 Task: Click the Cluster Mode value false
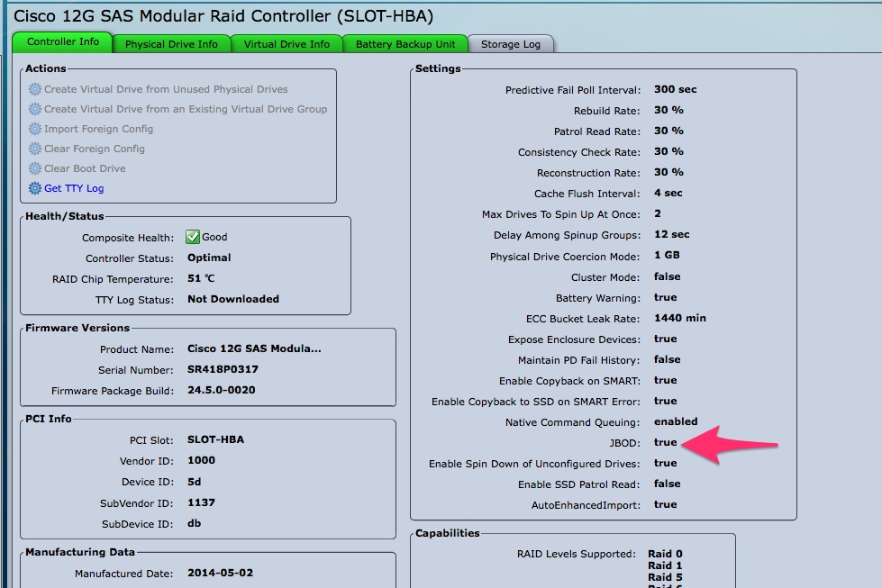pos(667,276)
